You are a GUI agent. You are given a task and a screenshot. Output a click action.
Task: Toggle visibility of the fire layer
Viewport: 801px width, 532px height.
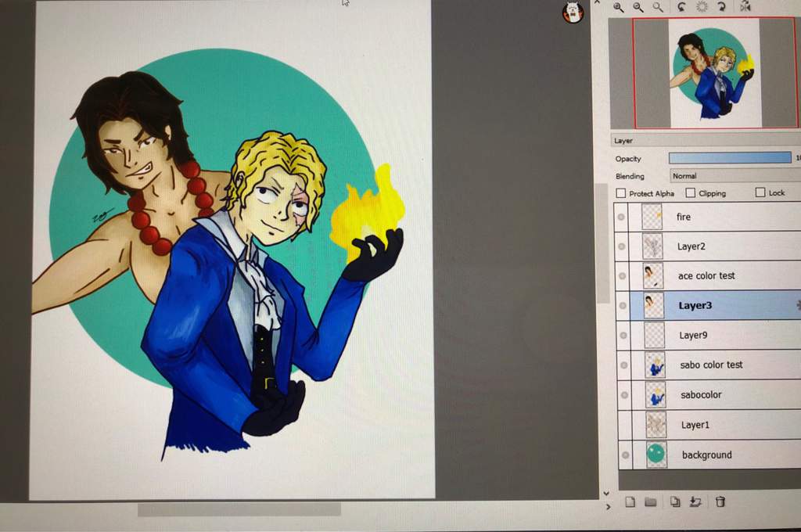620,217
